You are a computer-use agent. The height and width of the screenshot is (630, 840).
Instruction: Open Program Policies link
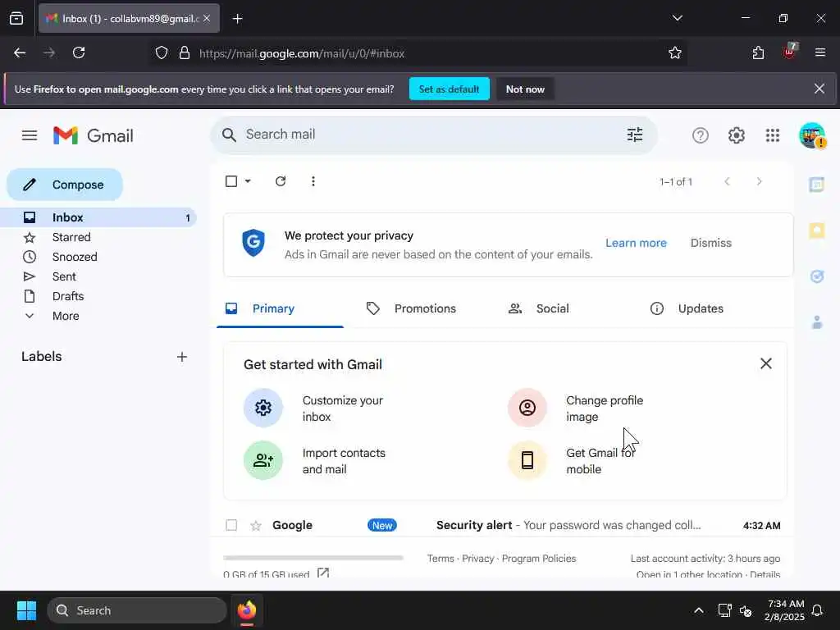click(x=539, y=558)
